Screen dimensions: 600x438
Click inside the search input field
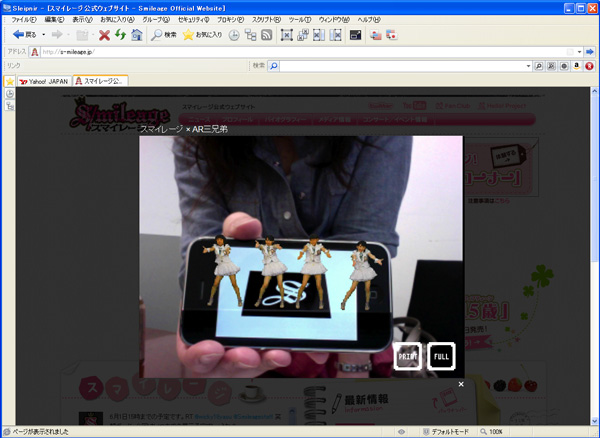tap(400, 66)
